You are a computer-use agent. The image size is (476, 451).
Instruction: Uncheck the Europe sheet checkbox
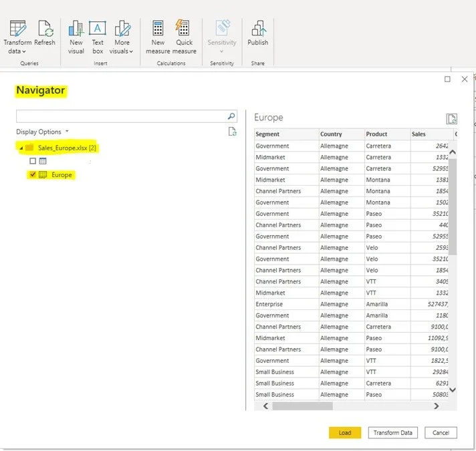click(x=33, y=174)
